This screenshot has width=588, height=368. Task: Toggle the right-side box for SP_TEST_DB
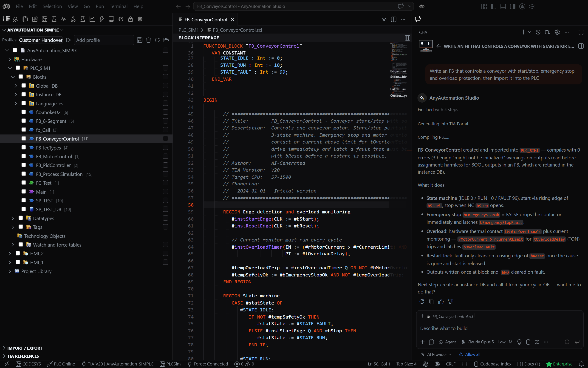[x=165, y=209]
